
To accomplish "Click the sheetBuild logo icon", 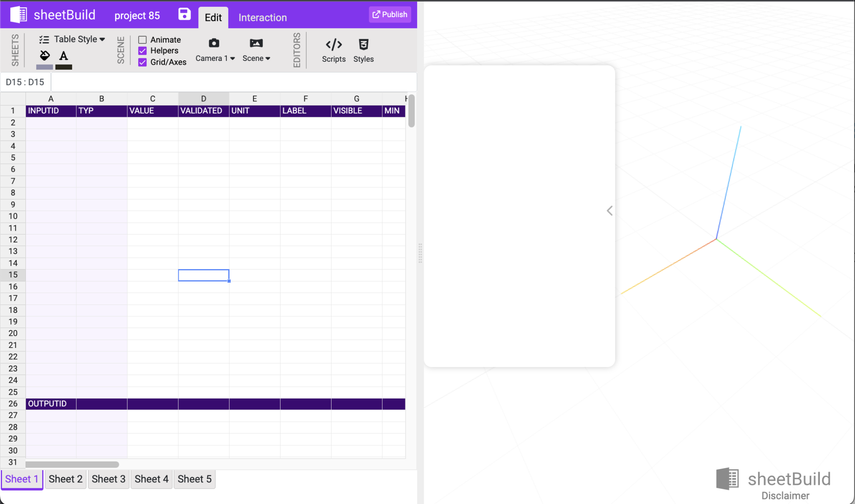I will (x=18, y=15).
